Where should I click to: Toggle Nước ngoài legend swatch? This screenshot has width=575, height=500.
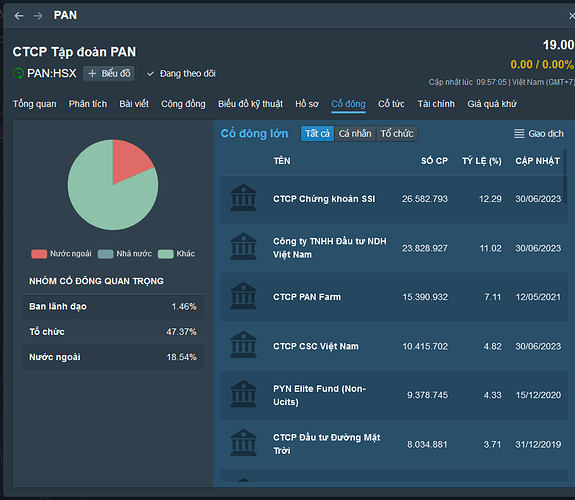click(x=39, y=254)
